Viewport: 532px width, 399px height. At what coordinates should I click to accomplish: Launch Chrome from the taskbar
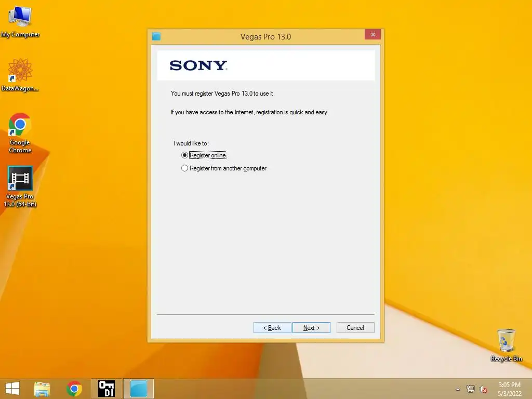[x=74, y=389]
